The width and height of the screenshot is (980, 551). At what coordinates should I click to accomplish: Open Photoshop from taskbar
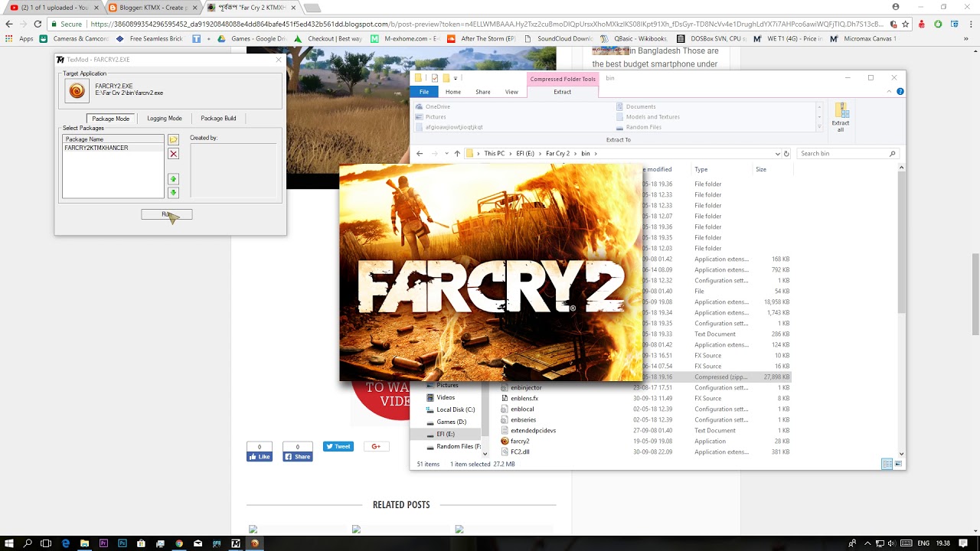(122, 543)
